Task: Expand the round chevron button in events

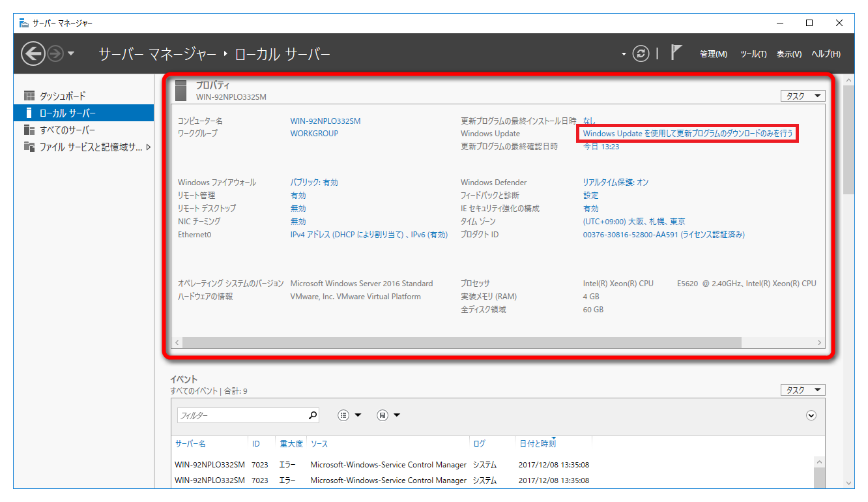Action: tap(811, 415)
